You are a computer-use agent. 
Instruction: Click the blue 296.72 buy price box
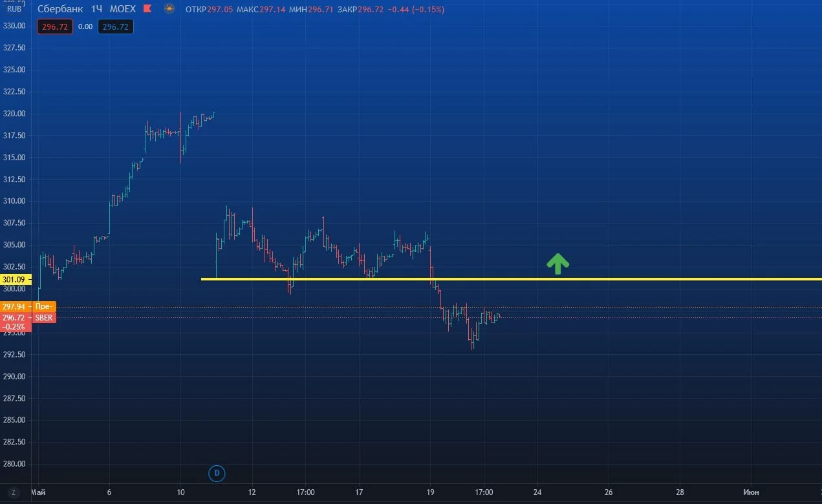(x=116, y=26)
